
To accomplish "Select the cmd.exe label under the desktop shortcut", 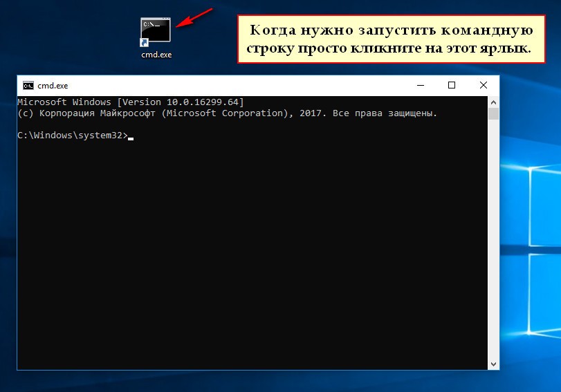I will coord(156,55).
